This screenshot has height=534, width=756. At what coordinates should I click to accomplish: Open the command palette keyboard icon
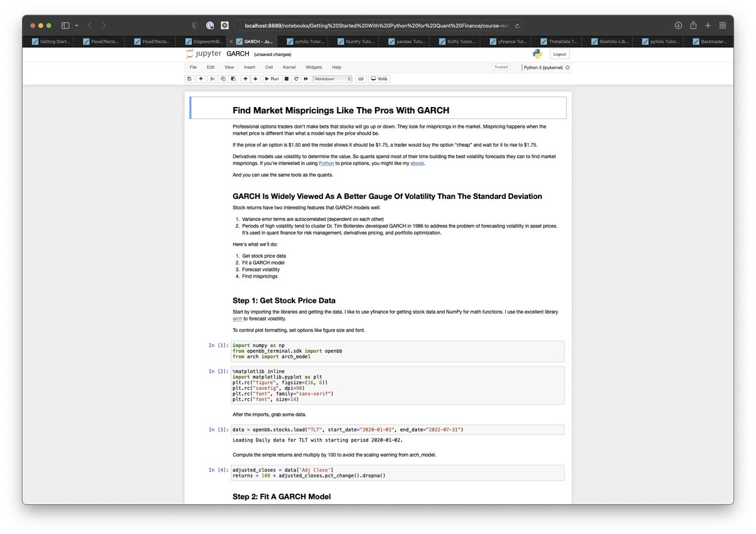click(x=360, y=79)
